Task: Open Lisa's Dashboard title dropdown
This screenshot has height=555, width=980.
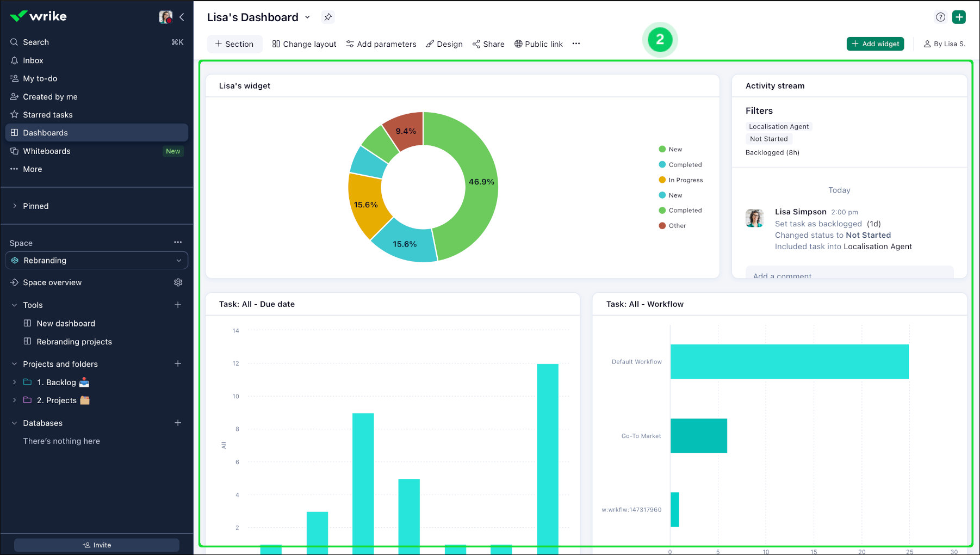Action: 307,17
